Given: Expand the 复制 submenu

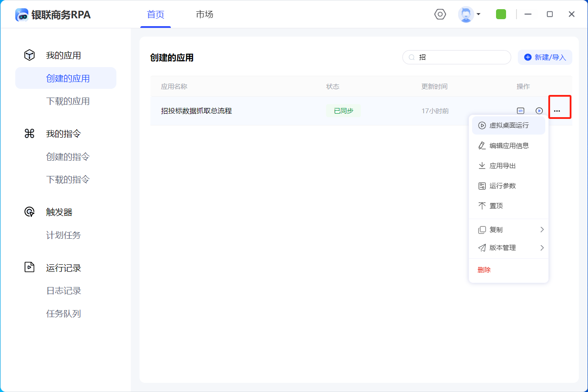Looking at the screenshot, I should [508, 230].
